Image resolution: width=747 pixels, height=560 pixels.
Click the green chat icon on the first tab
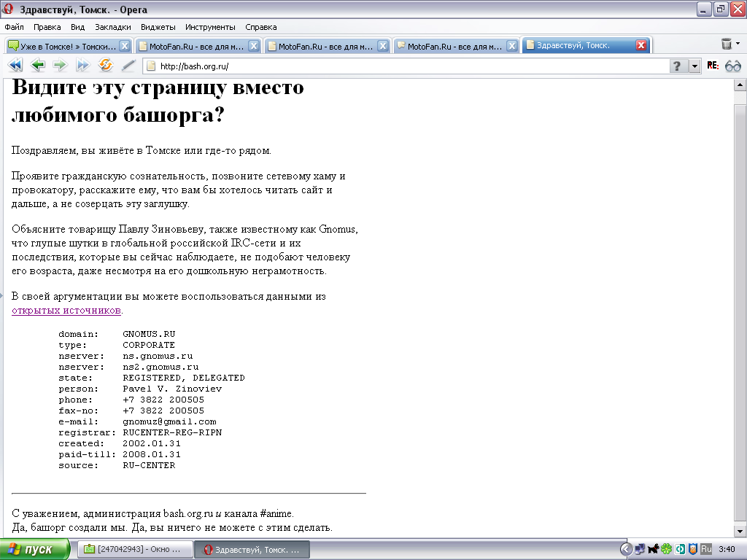[14, 46]
